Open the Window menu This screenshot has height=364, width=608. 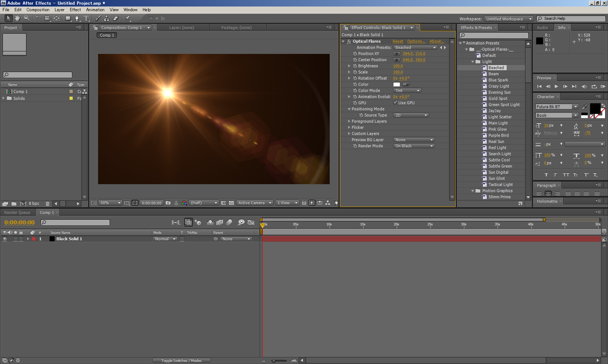pyautogui.click(x=130, y=10)
